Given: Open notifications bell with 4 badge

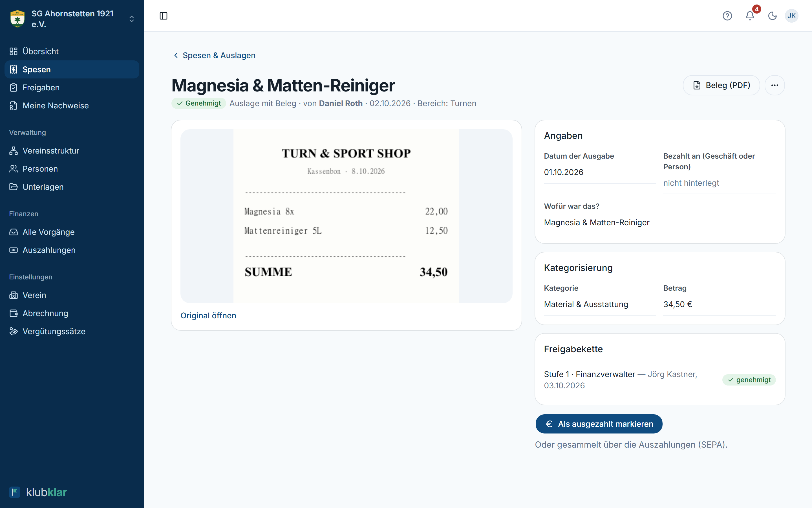Looking at the screenshot, I should pos(750,16).
